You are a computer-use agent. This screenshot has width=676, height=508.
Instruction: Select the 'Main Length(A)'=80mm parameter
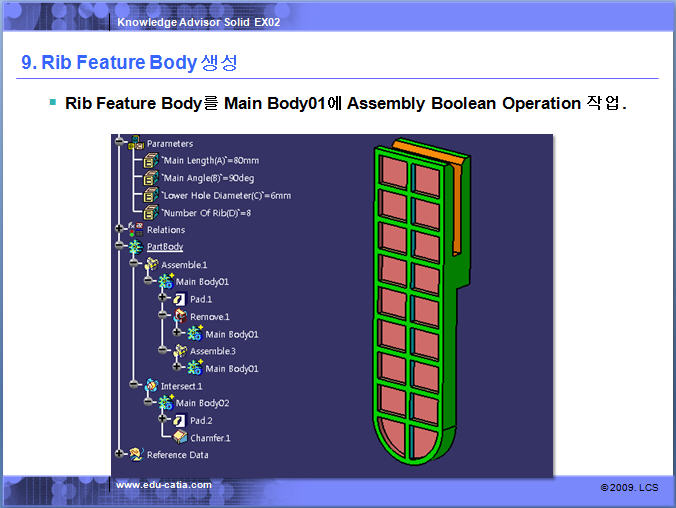(211, 160)
